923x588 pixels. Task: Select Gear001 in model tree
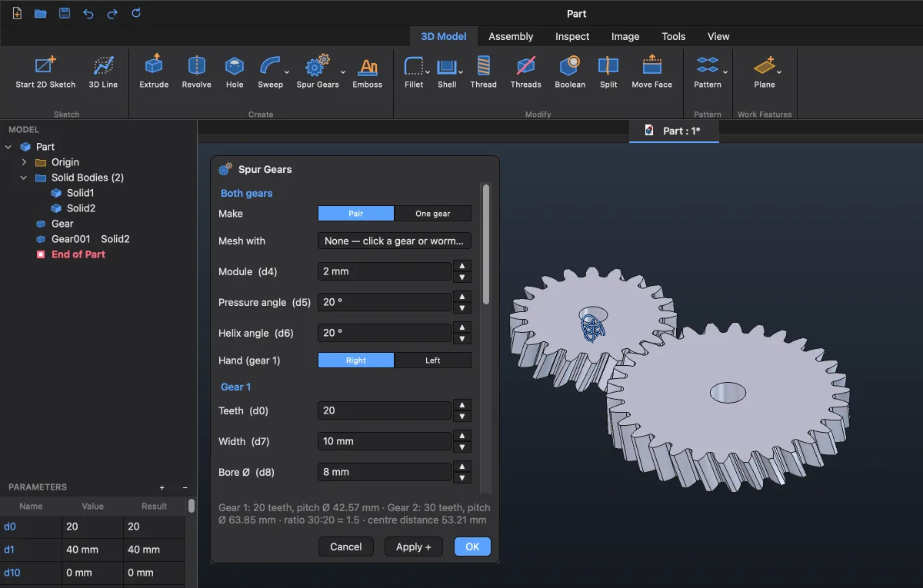[x=71, y=239]
